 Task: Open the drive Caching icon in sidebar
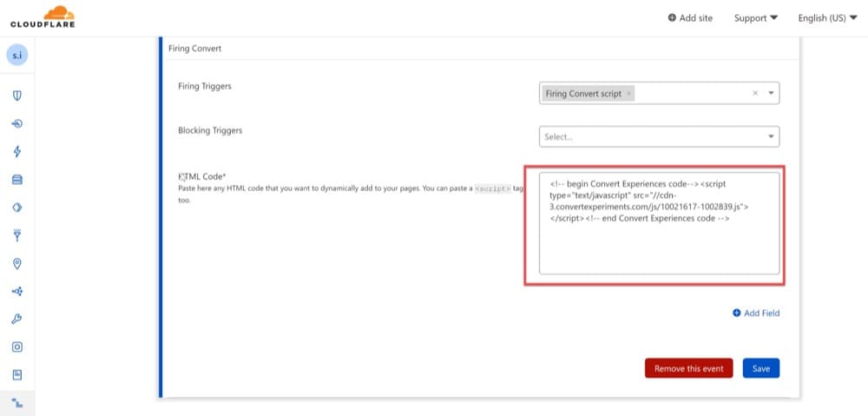16,180
